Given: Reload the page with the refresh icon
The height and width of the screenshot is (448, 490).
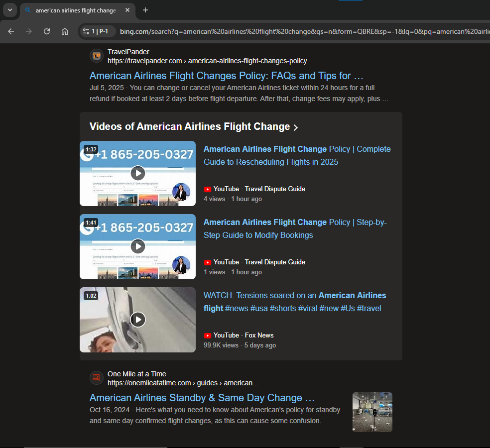Looking at the screenshot, I should click(47, 31).
